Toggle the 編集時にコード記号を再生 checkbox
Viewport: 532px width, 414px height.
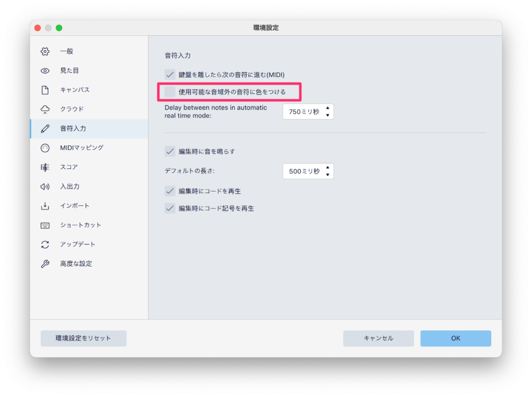coord(170,208)
